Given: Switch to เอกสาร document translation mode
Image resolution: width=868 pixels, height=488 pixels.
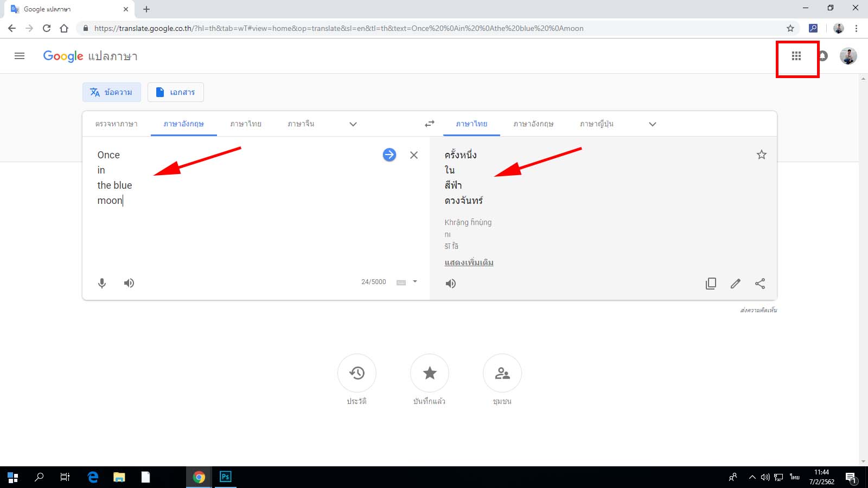Looking at the screenshot, I should tap(176, 92).
